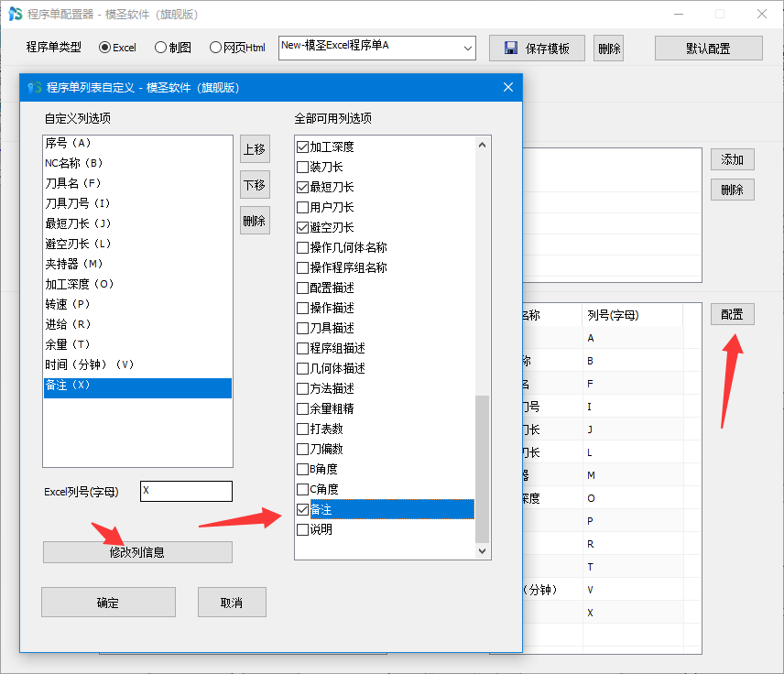
Task: Check the C角度 checkbox
Action: click(x=302, y=489)
